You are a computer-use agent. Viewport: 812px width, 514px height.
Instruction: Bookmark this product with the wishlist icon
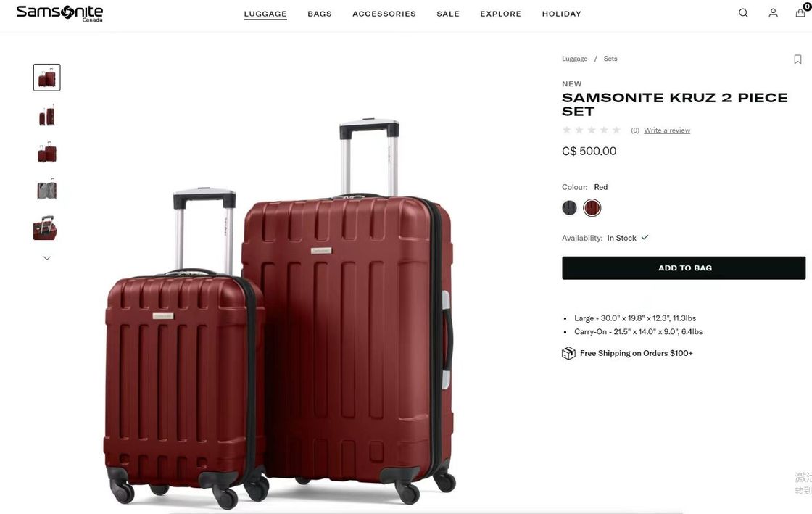pos(797,59)
